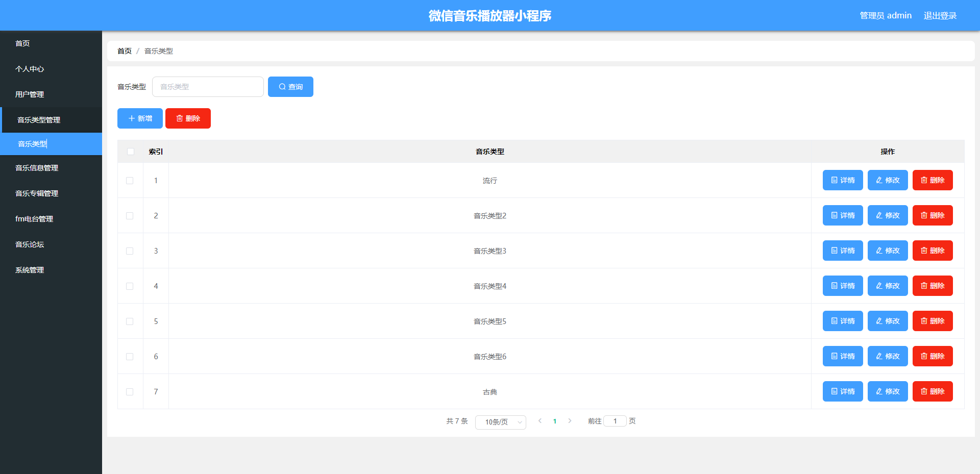Screen dimensions: 980x474
Task: Click the plus icon on the 新增 button
Action: click(131, 118)
